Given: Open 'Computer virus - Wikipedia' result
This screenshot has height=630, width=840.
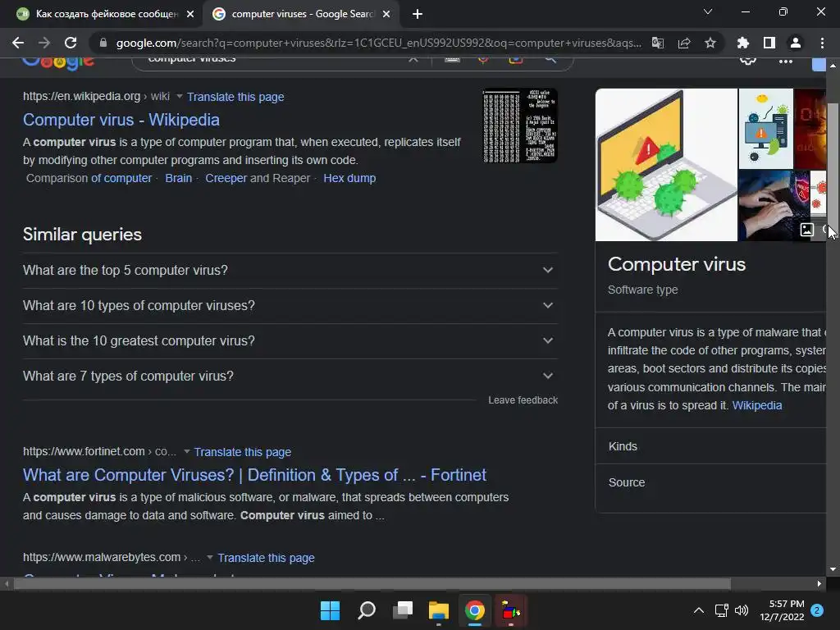Looking at the screenshot, I should 121,120.
